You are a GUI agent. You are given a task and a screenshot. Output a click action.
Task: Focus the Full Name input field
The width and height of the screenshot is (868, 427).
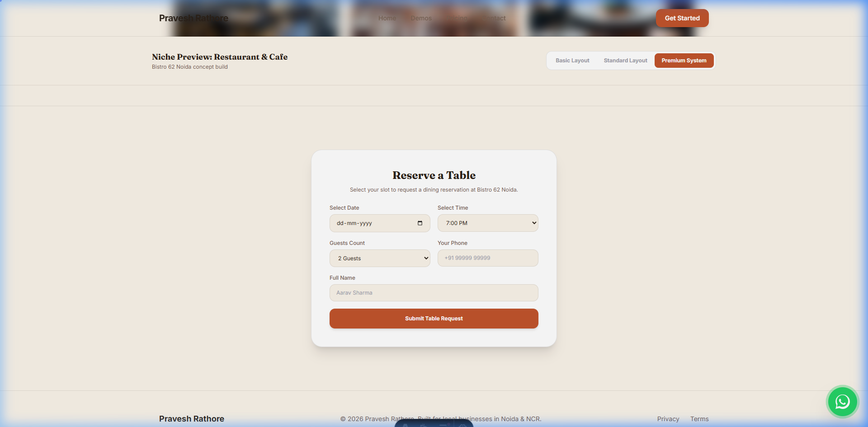pyautogui.click(x=434, y=293)
